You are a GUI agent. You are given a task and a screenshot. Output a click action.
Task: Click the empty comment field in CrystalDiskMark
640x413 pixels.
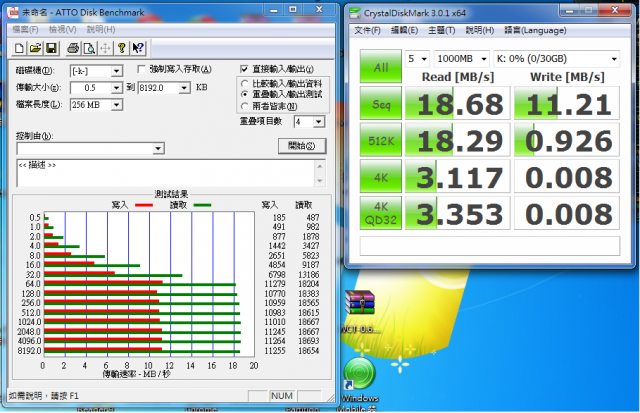(x=490, y=246)
